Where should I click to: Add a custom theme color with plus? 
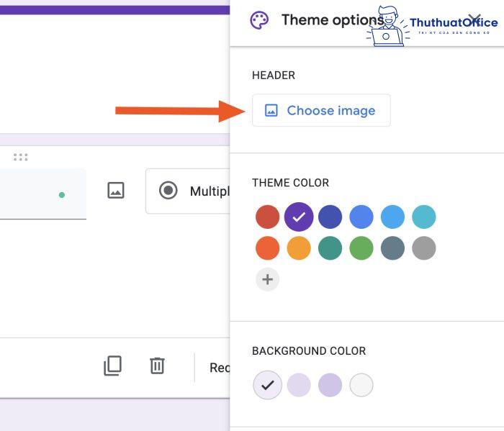coord(267,279)
